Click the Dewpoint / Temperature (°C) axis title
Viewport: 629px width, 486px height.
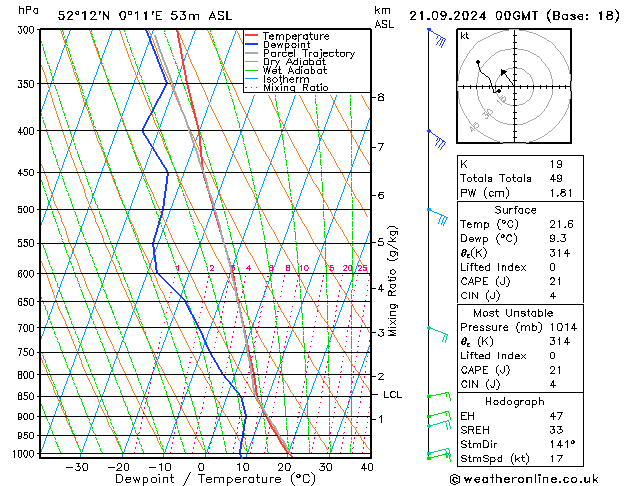click(x=215, y=479)
